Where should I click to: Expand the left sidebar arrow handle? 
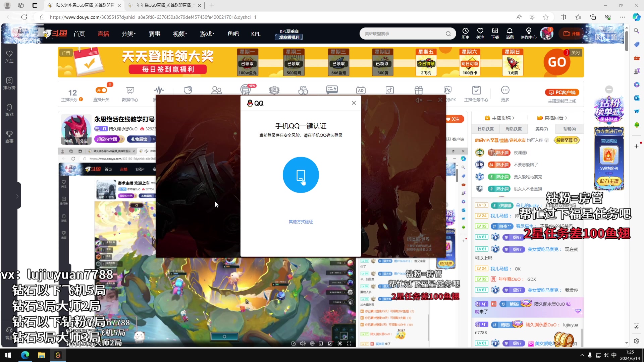coord(17,196)
